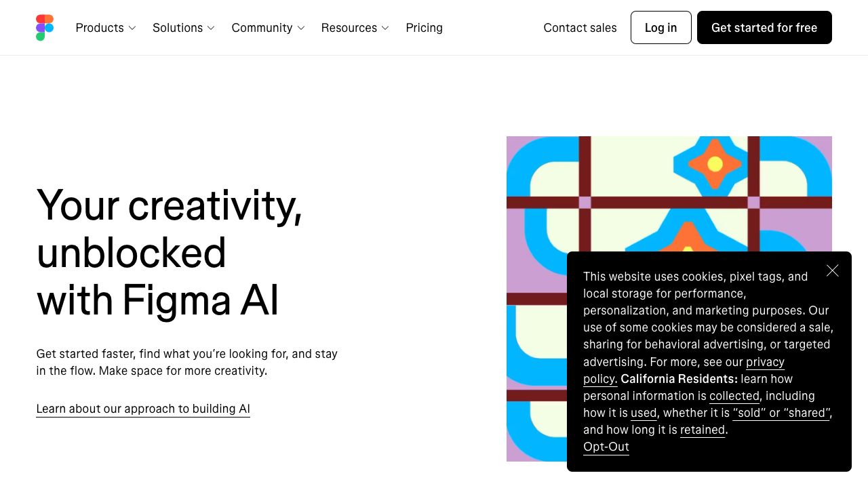
Task: Expand the Products dropdown menu
Action: 106,28
